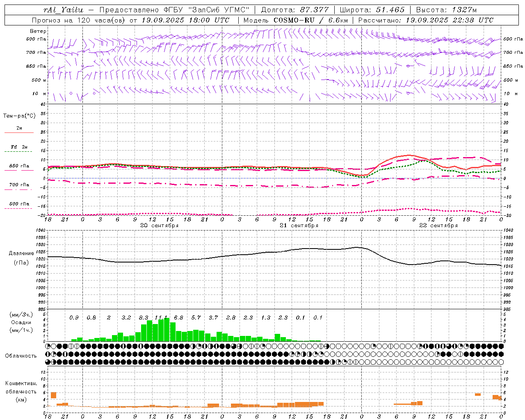525x420 pixels.
Task: Click the model name 'COSMO-RU / 6.6км'
Action: pyautogui.click(x=311, y=20)
